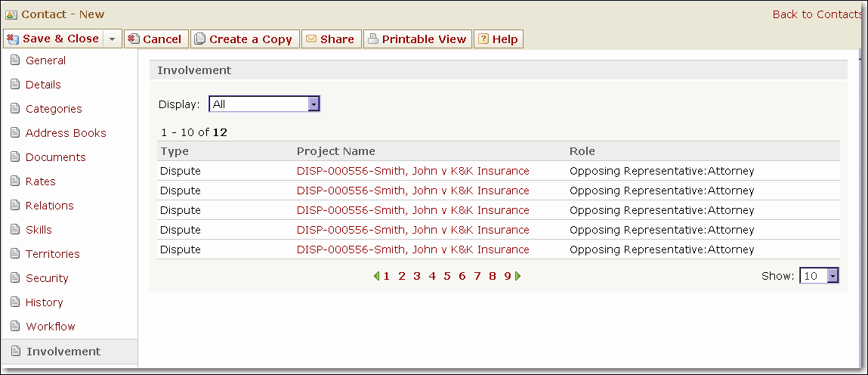Click the Cancel button
This screenshot has width=868, height=375.
coord(156,39)
